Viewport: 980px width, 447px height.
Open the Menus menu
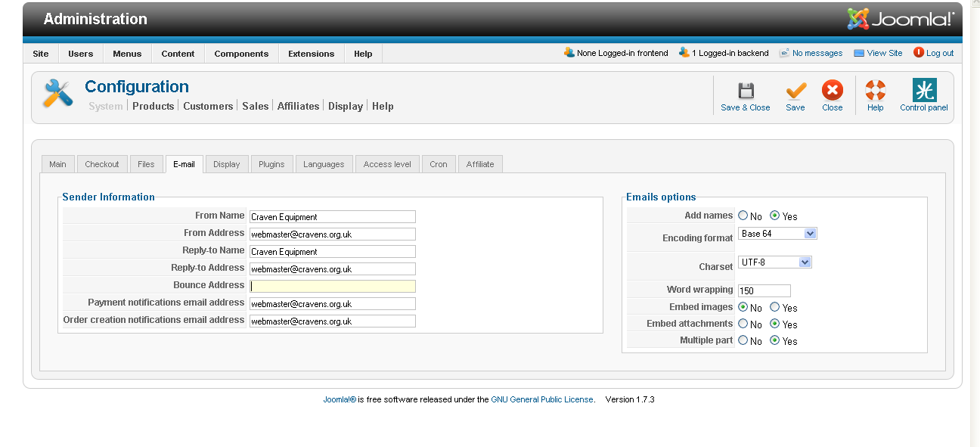tap(127, 54)
